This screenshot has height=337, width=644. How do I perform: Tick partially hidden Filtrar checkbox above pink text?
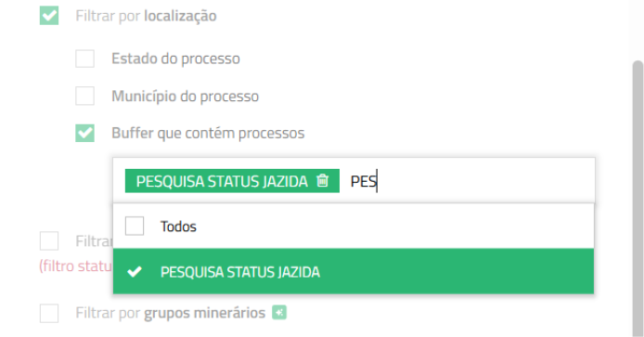[49, 240]
